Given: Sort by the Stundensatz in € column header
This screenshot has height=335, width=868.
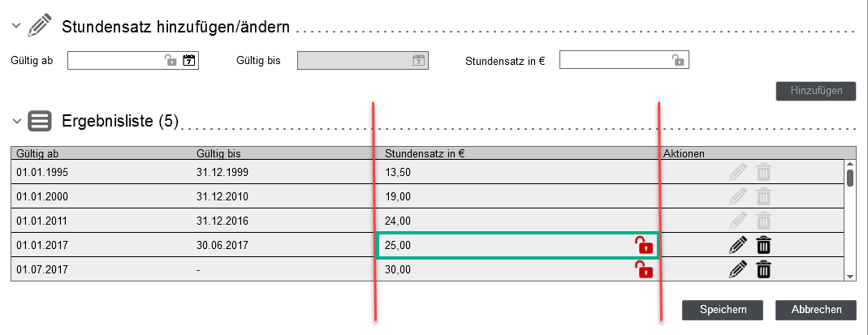Looking at the screenshot, I should 425,153.
